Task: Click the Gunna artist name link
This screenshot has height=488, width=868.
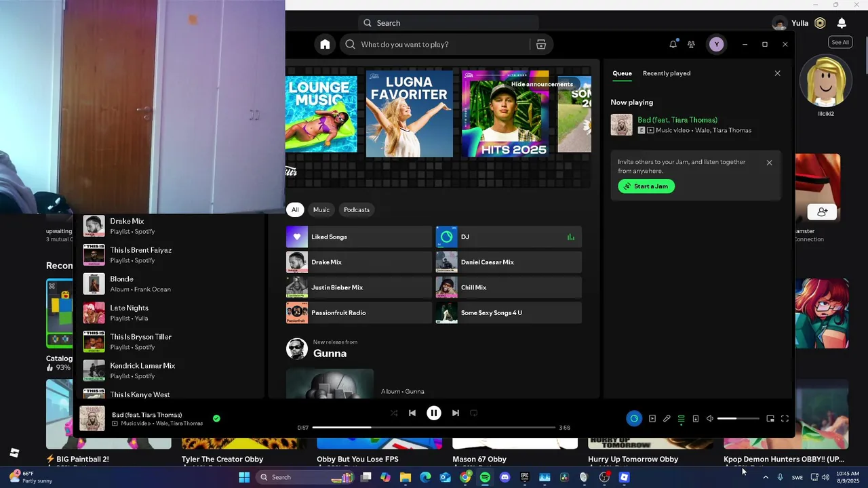Action: (330, 353)
